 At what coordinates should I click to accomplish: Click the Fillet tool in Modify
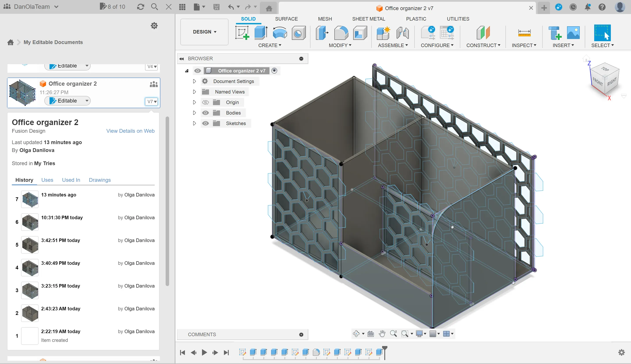(341, 33)
